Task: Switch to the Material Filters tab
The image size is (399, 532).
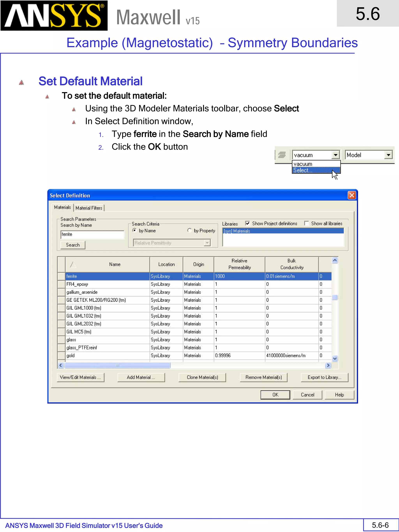Action: coord(89,208)
